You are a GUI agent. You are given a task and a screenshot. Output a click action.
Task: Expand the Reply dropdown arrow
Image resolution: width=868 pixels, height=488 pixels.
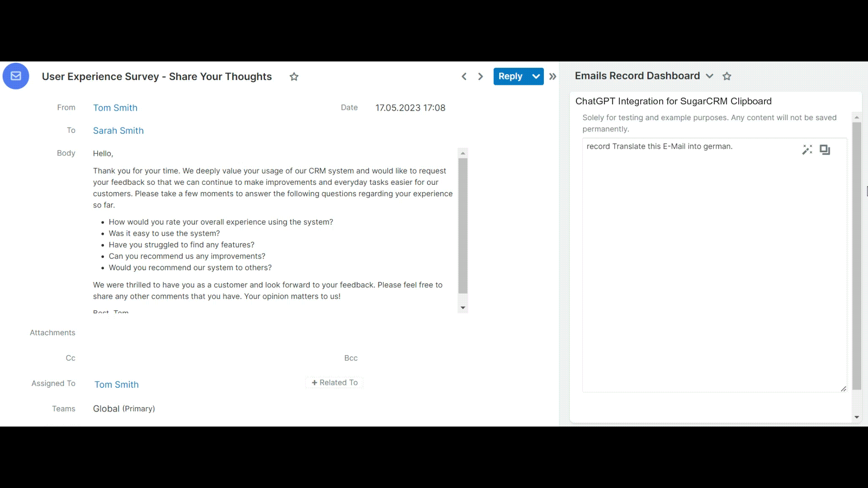535,76
